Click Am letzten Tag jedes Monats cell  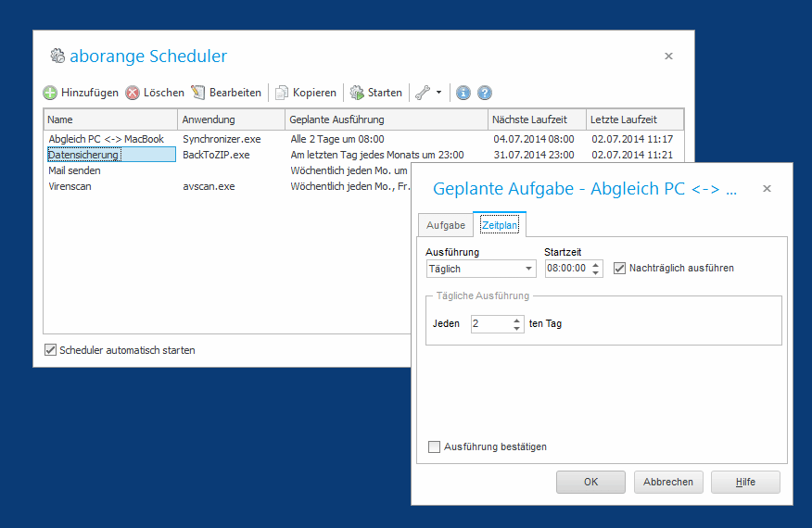coord(377,155)
